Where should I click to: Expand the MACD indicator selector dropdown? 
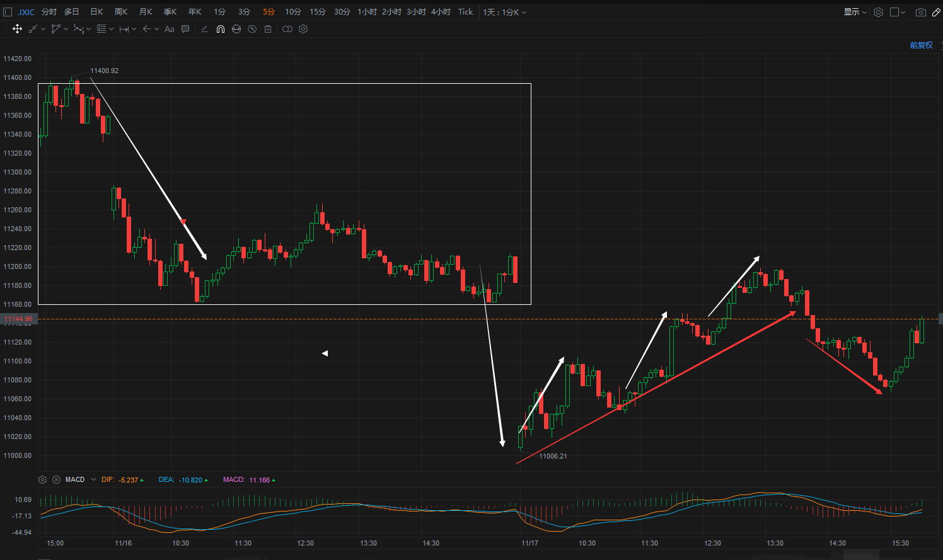coord(93,479)
